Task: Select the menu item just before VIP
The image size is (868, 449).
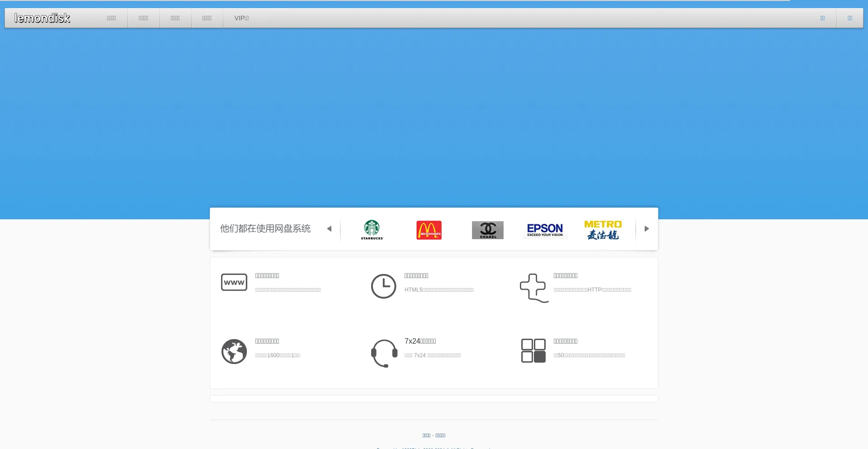Action: click(x=207, y=18)
